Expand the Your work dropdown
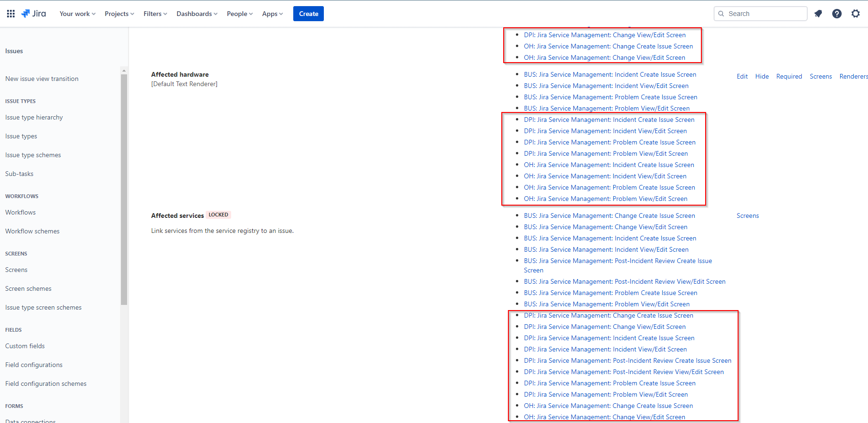 78,14
